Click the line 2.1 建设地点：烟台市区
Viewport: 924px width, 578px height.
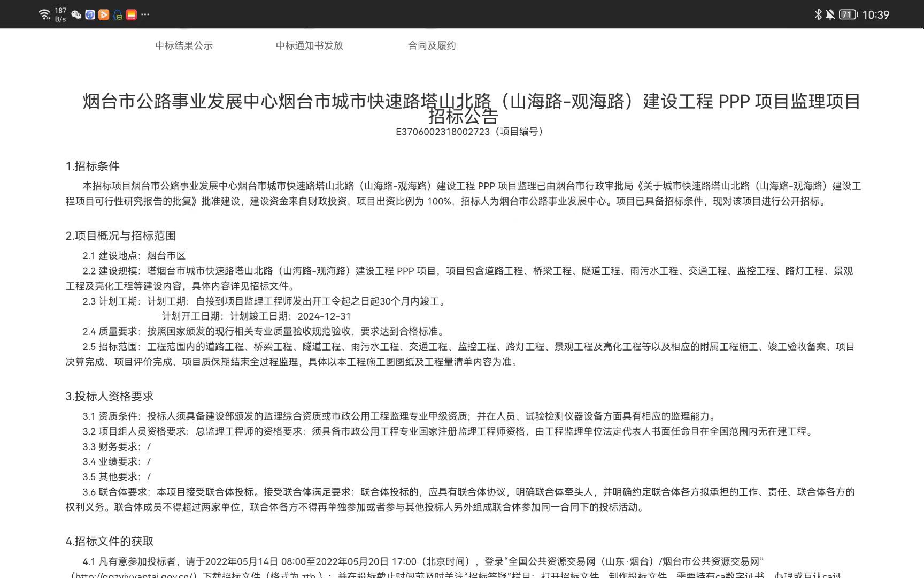pyautogui.click(x=134, y=256)
